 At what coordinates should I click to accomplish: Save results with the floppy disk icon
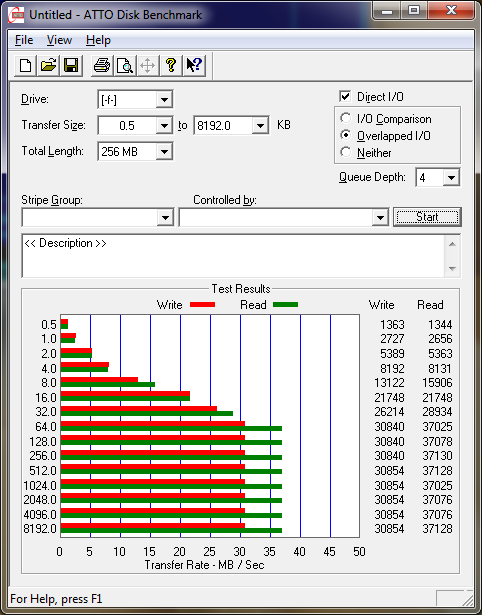click(71, 66)
